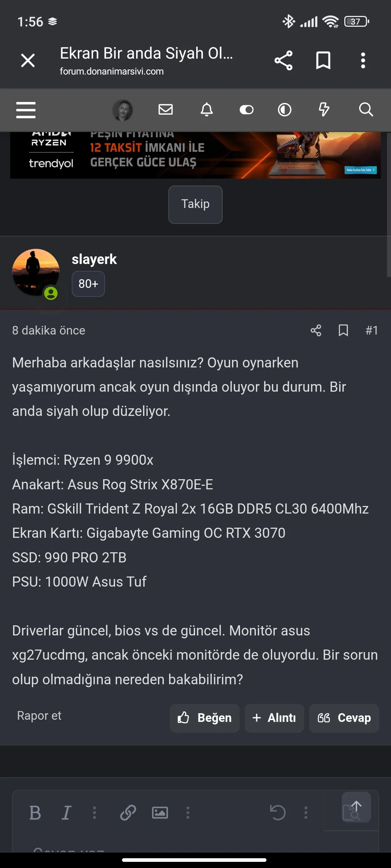The height and width of the screenshot is (868, 391).
Task: Bookmark page using browser bookmark icon
Action: coord(323,60)
